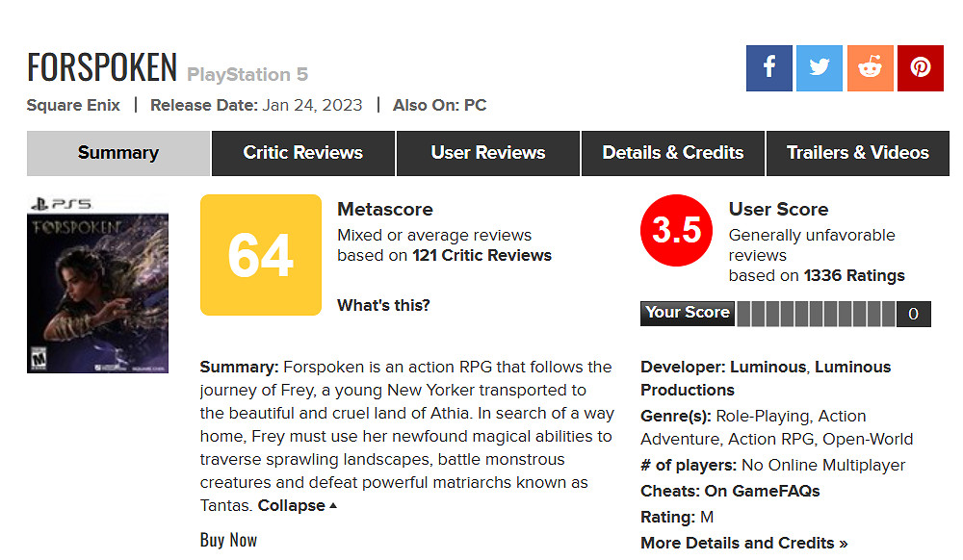Image resolution: width=963 pixels, height=560 pixels.
Task: Go to the Details & Credits tab
Action: [x=673, y=153]
